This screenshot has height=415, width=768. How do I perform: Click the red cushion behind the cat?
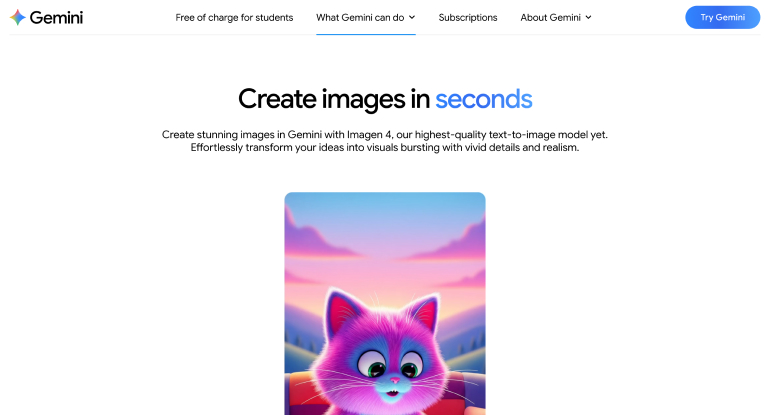300,394
